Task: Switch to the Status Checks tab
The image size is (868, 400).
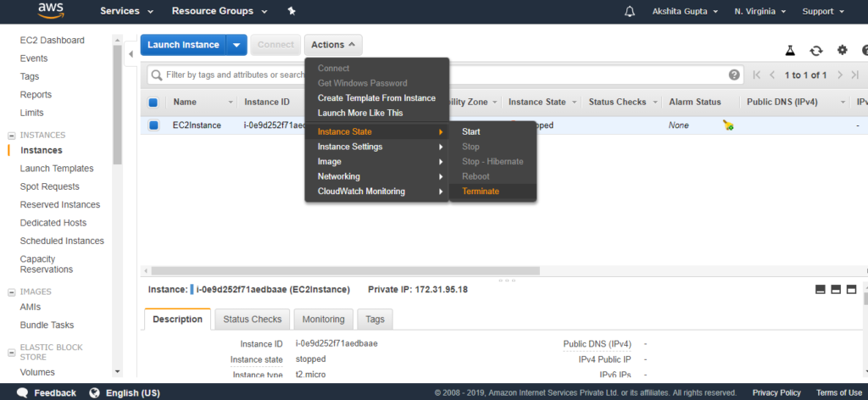Action: tap(253, 319)
